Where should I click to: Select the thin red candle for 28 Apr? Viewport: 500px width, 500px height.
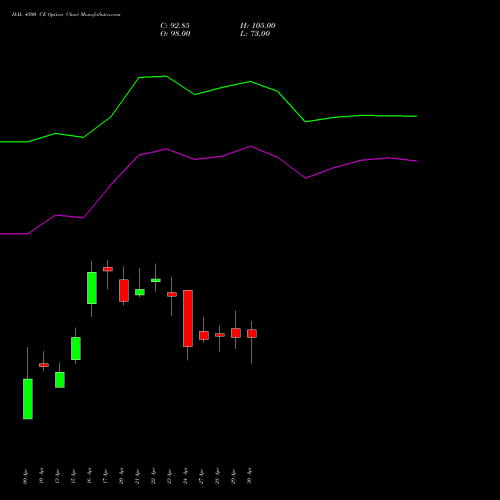220,335
